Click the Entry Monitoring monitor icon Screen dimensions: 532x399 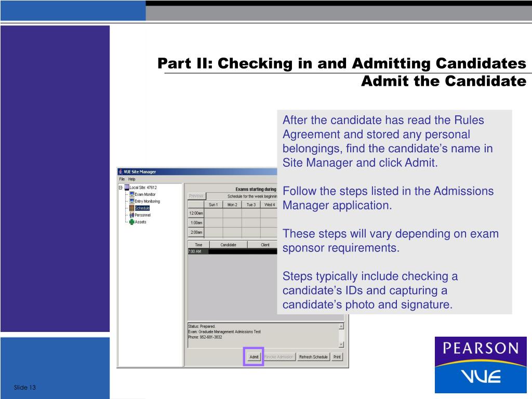(131, 201)
